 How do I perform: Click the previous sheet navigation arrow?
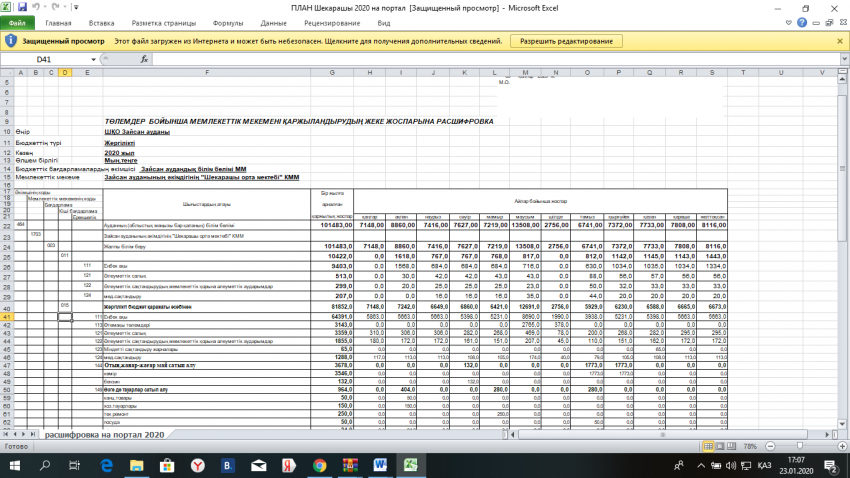pyautogui.click(x=15, y=435)
